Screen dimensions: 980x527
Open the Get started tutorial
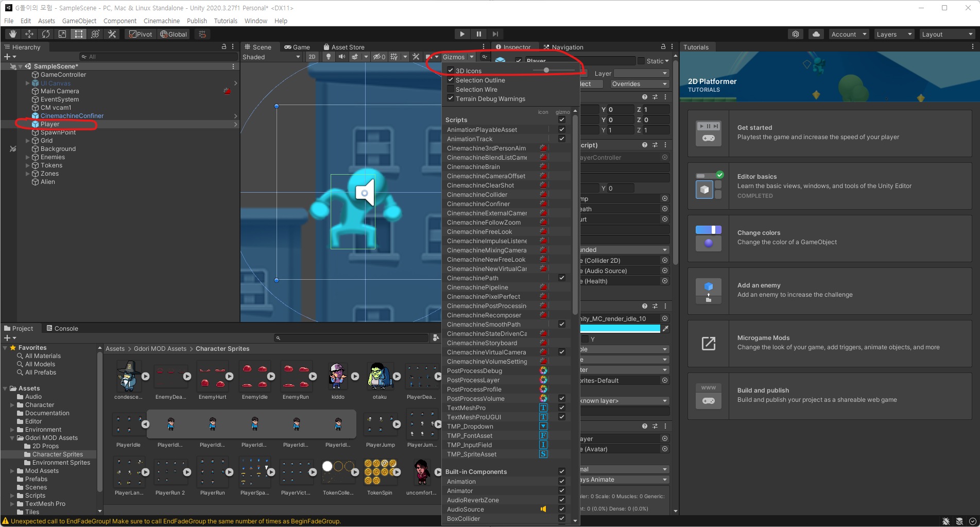[x=830, y=133]
